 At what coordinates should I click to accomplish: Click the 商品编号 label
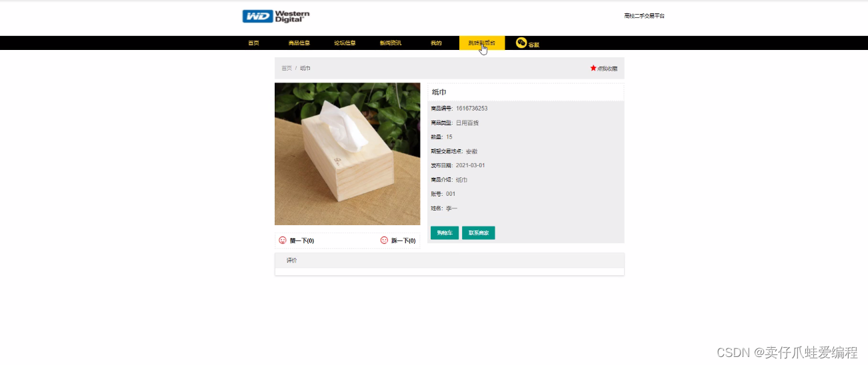pyautogui.click(x=441, y=109)
